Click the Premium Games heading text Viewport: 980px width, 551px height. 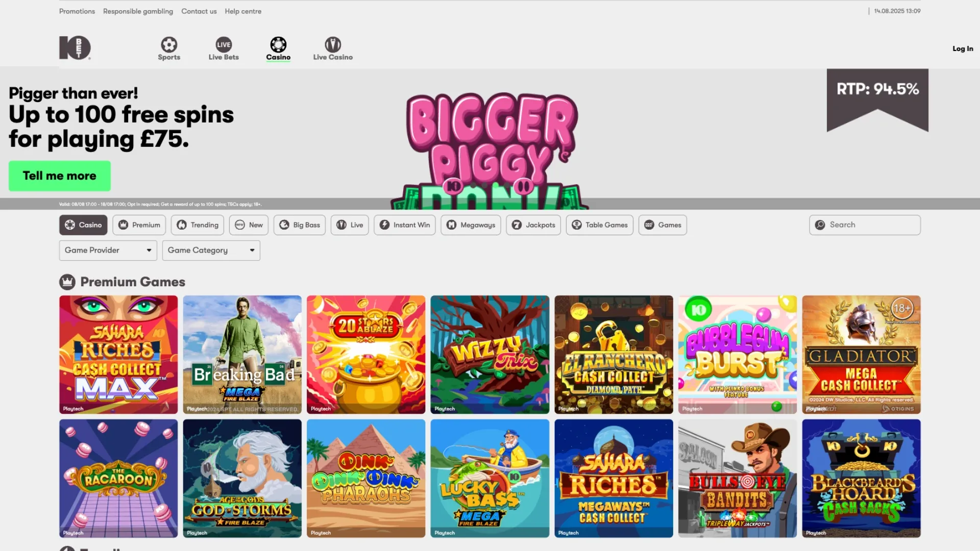133,282
